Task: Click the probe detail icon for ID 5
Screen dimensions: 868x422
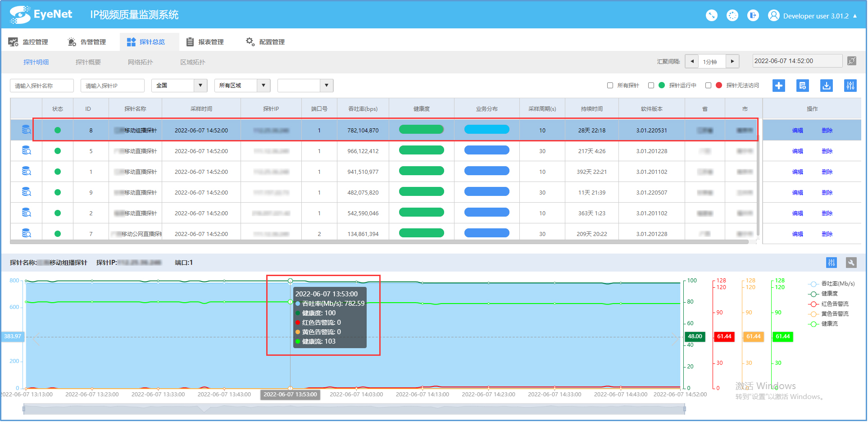Action: click(27, 151)
